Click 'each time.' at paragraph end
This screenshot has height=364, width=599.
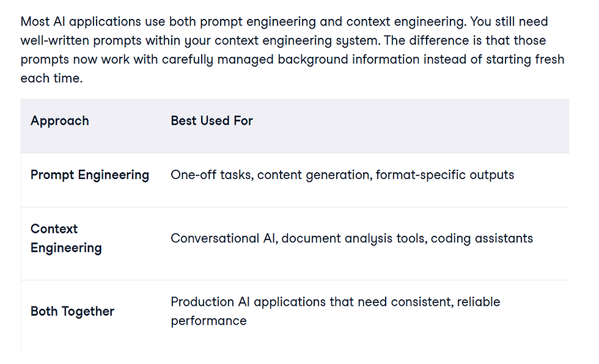pos(51,79)
